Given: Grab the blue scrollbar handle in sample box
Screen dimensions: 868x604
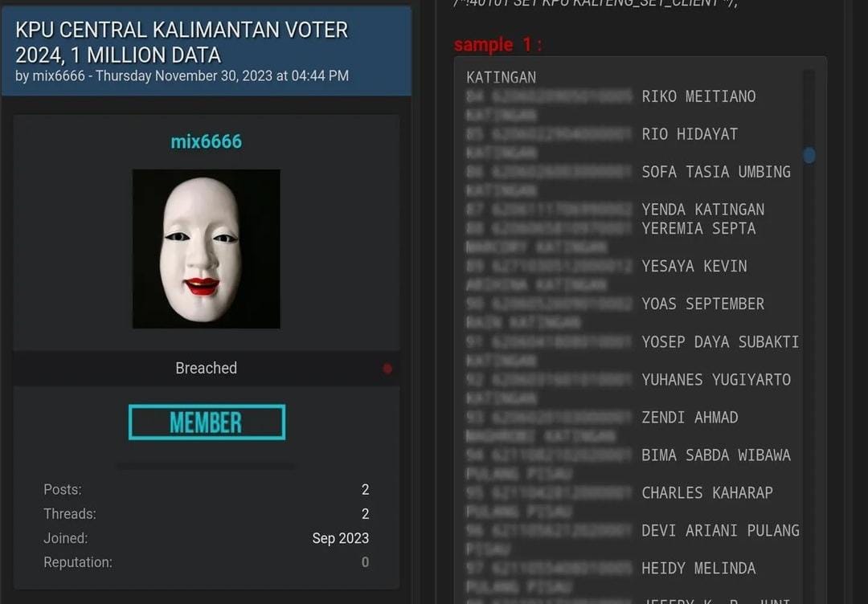Looking at the screenshot, I should [809, 156].
